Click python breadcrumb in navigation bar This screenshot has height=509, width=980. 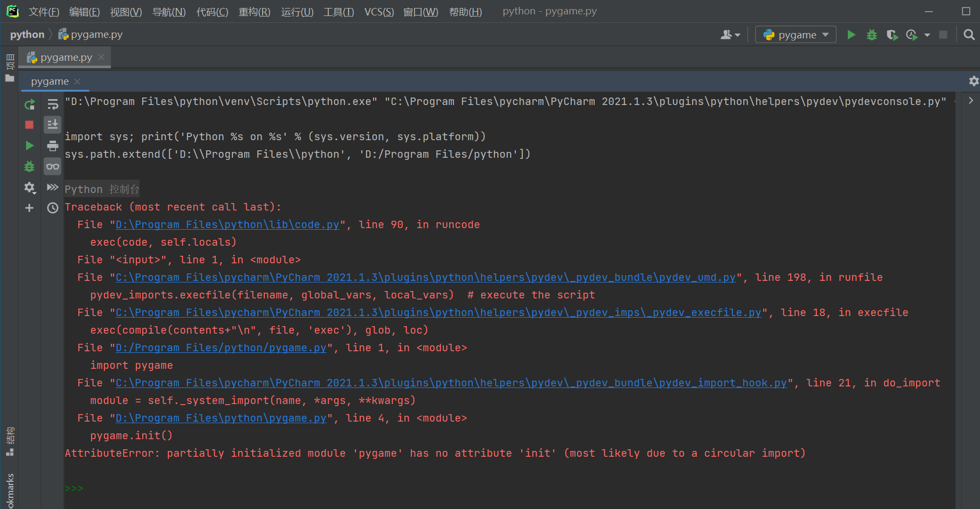tap(27, 35)
